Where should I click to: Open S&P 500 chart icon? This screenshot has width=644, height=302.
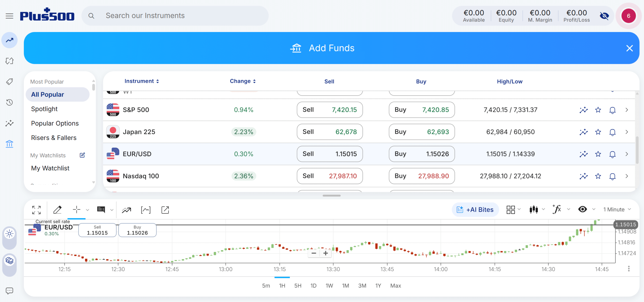click(x=583, y=110)
